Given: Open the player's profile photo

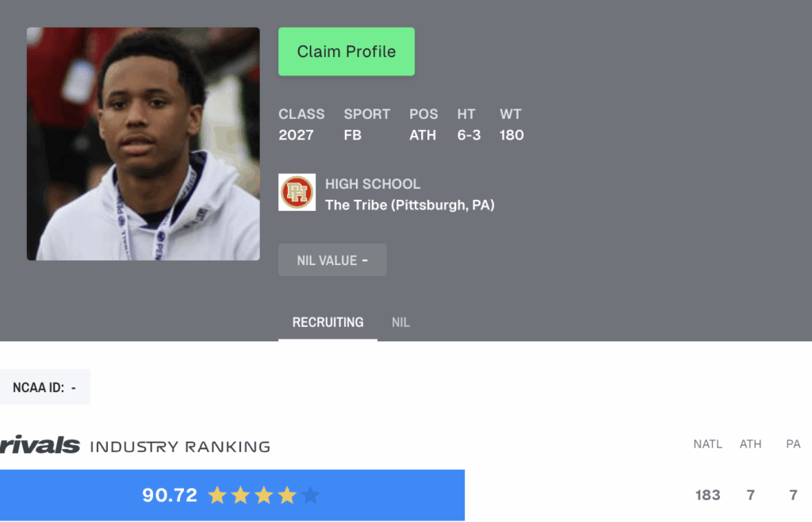Looking at the screenshot, I should 144,144.
